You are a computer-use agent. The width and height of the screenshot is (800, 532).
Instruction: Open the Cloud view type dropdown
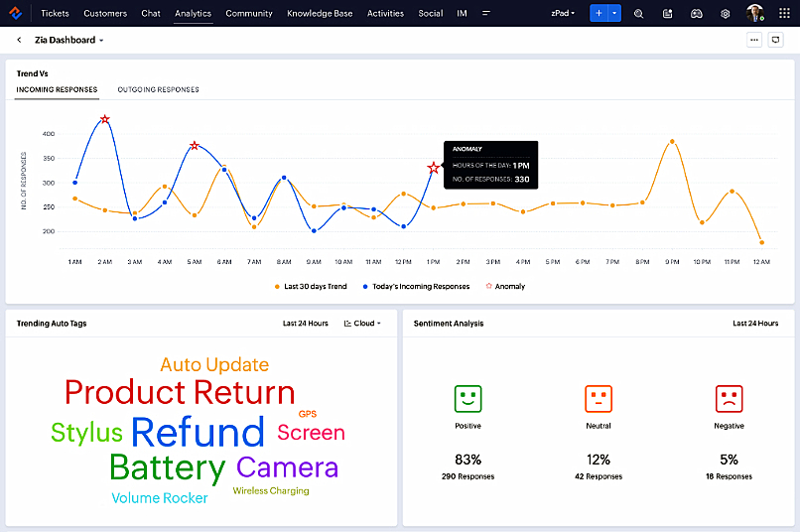[362, 324]
